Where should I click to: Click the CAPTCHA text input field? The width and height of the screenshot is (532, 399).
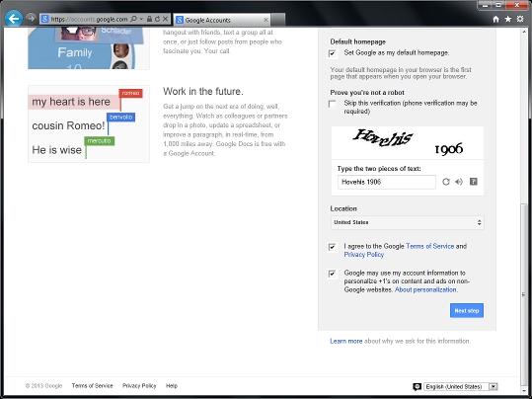[387, 182]
